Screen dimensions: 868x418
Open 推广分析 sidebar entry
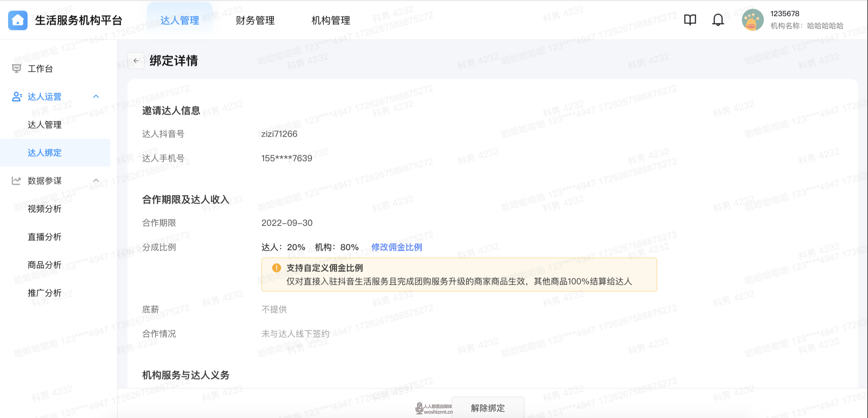45,293
